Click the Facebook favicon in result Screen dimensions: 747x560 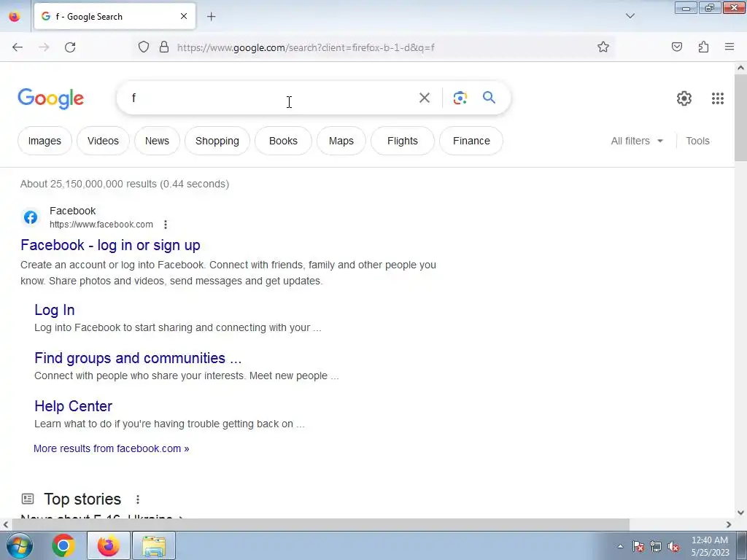point(31,217)
